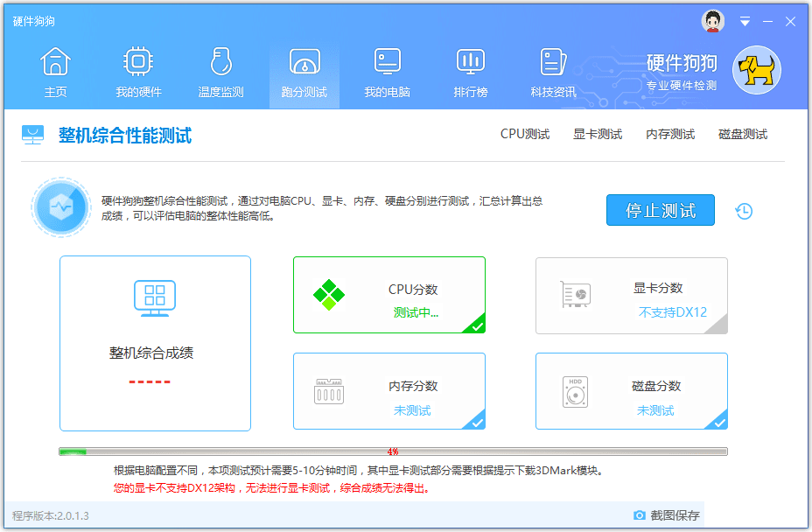The image size is (812, 532).
Task: Click the graphics card icon
Action: tap(576, 294)
